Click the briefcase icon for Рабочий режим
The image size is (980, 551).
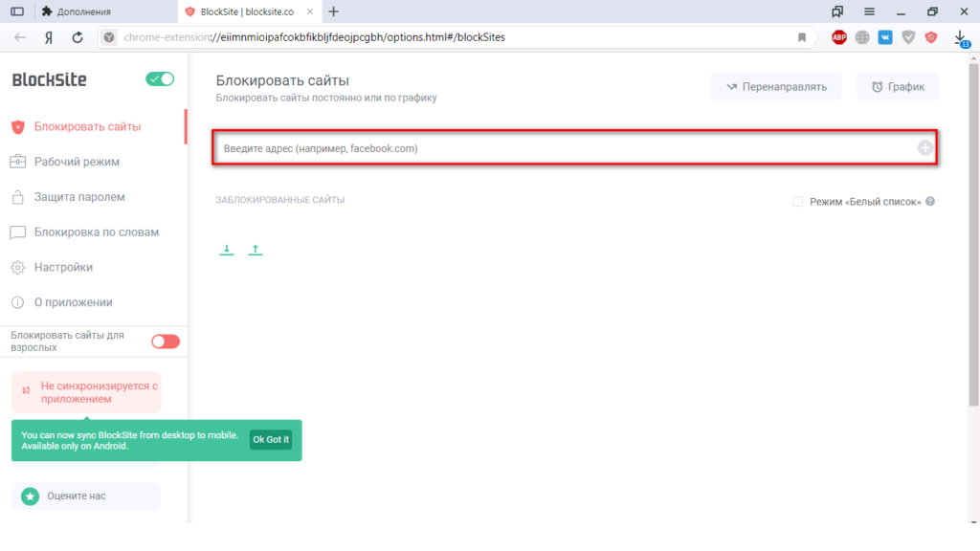click(x=17, y=162)
